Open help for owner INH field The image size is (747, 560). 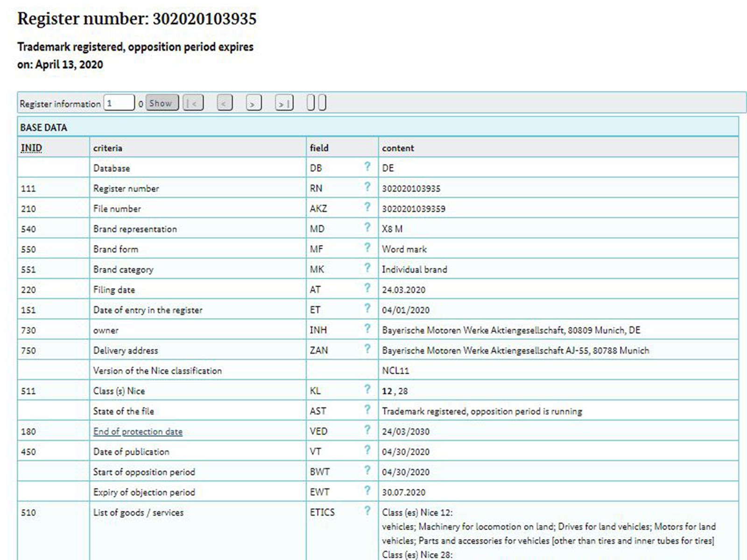(x=367, y=329)
